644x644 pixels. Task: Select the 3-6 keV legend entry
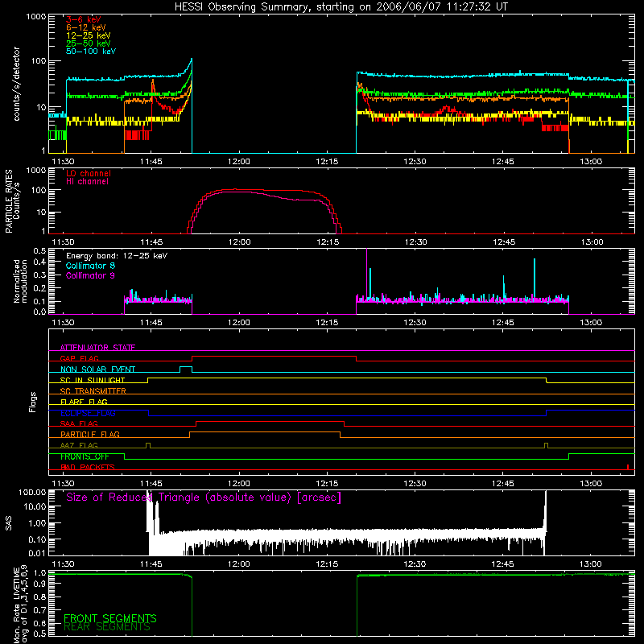[84, 19]
